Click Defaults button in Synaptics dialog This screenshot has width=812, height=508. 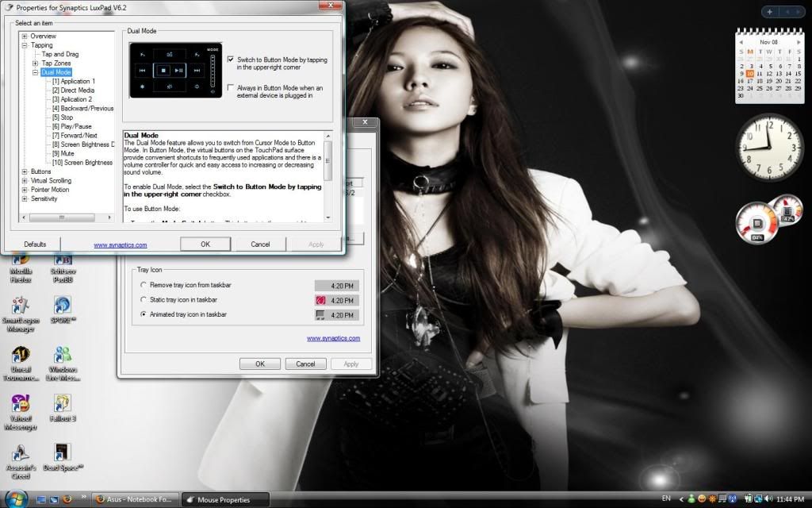(35, 244)
